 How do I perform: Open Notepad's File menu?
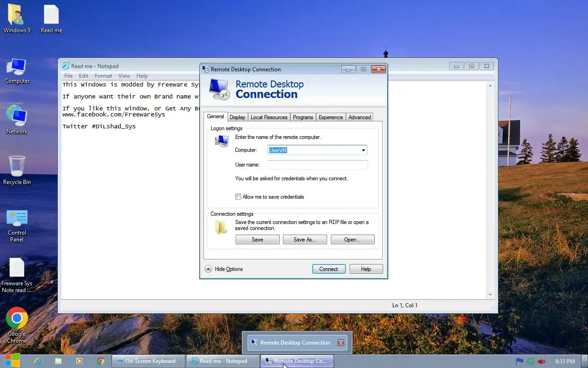68,76
